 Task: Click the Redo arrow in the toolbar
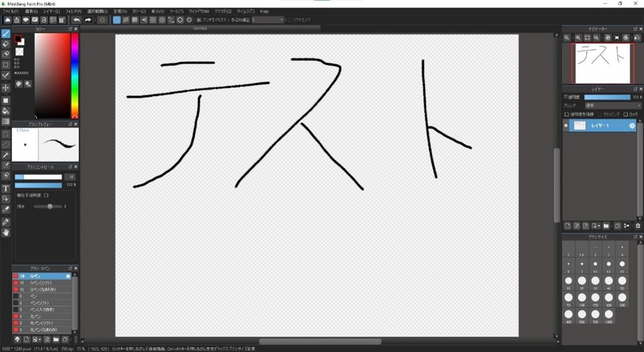(x=88, y=19)
